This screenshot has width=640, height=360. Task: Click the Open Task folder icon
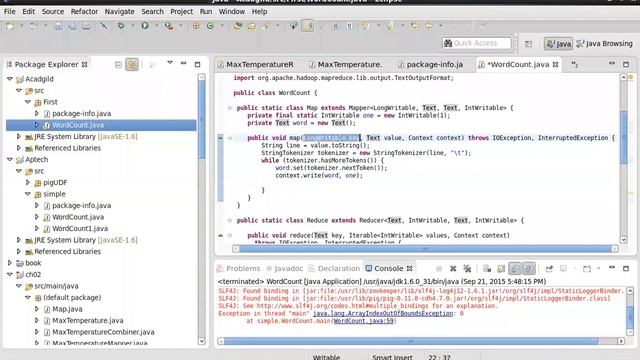pyautogui.click(x=251, y=26)
